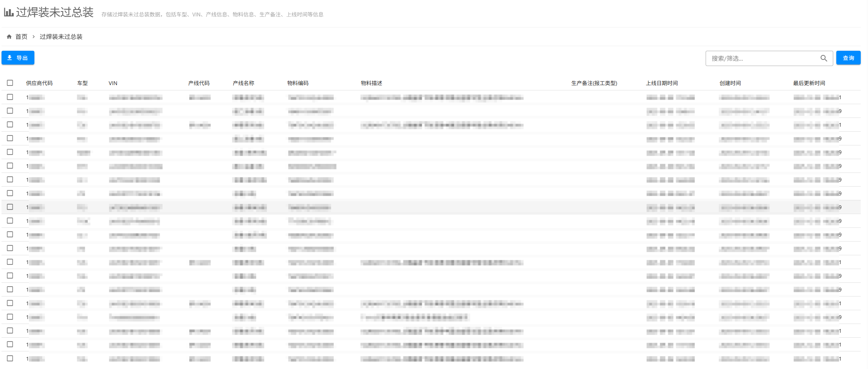868x369 pixels.
Task: Toggle the select-all checkbox in table header
Action: pos(10,83)
